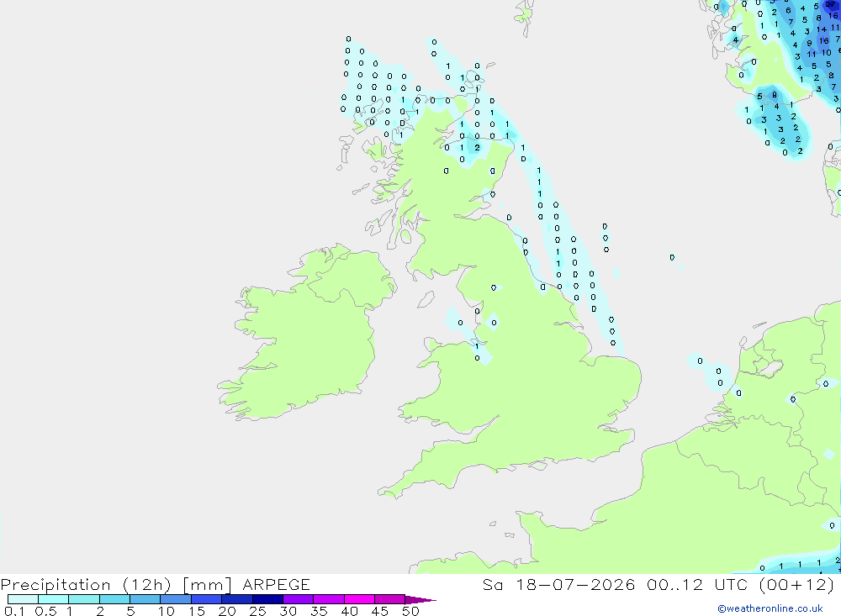841x616 pixels.
Task: Select the 35–40 mm legend color swatch
Action: click(329, 599)
